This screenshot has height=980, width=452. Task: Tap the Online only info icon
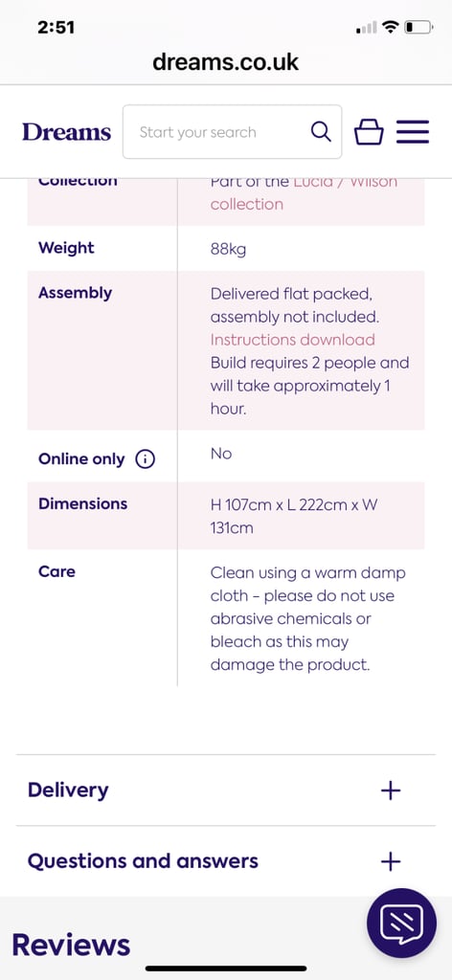coord(145,459)
